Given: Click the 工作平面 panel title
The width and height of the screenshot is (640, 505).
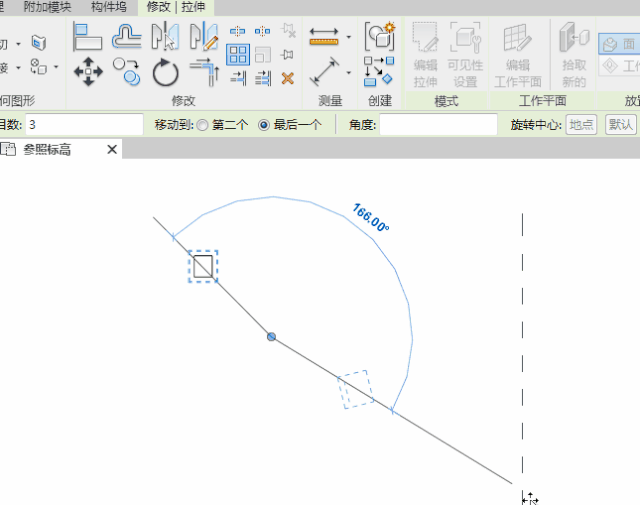Looking at the screenshot, I should [542, 101].
